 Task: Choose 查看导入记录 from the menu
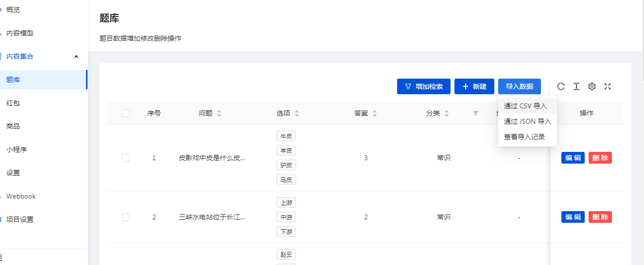point(527,137)
